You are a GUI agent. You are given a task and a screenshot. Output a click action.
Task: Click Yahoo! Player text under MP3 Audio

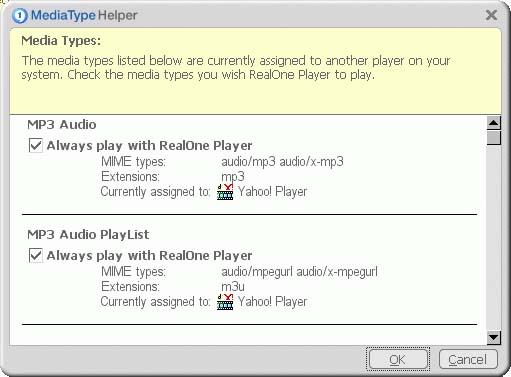pyautogui.click(x=272, y=192)
